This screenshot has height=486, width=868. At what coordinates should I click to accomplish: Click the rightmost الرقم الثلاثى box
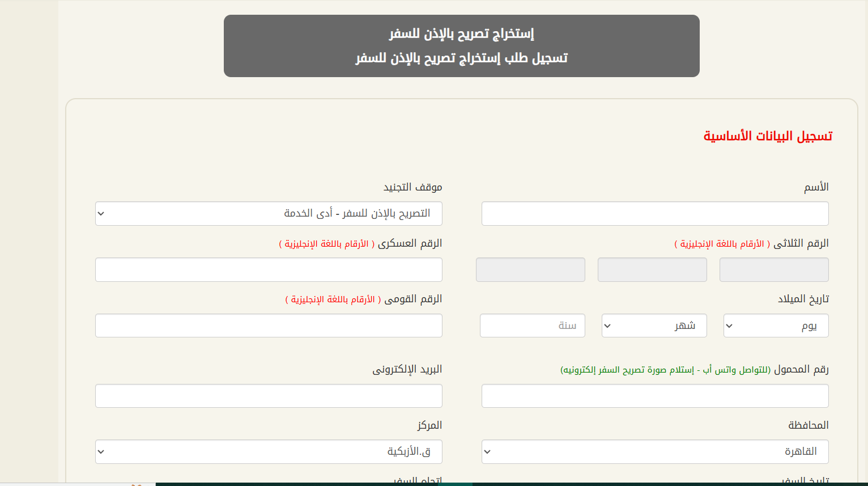click(774, 270)
